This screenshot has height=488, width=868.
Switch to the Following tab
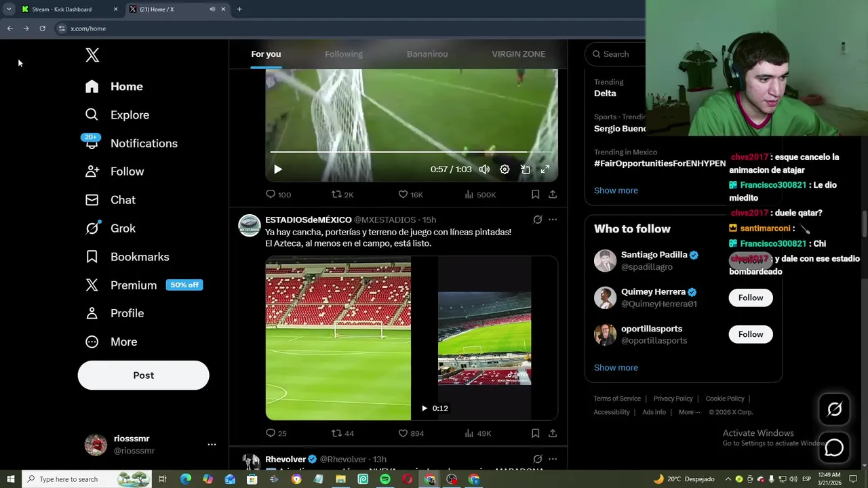344,54
